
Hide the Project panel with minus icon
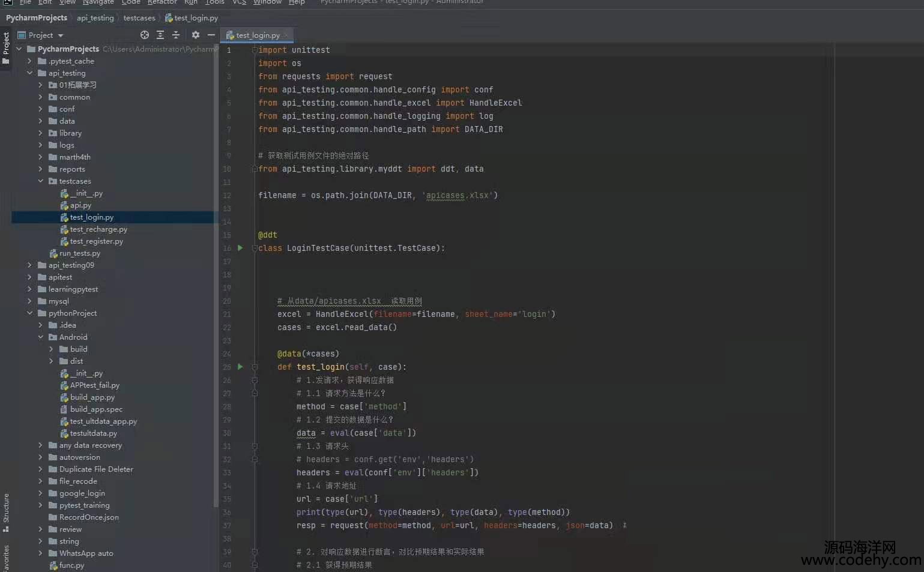[x=211, y=35]
